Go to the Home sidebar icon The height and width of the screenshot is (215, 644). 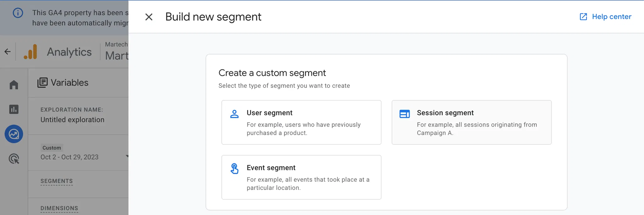pos(14,85)
